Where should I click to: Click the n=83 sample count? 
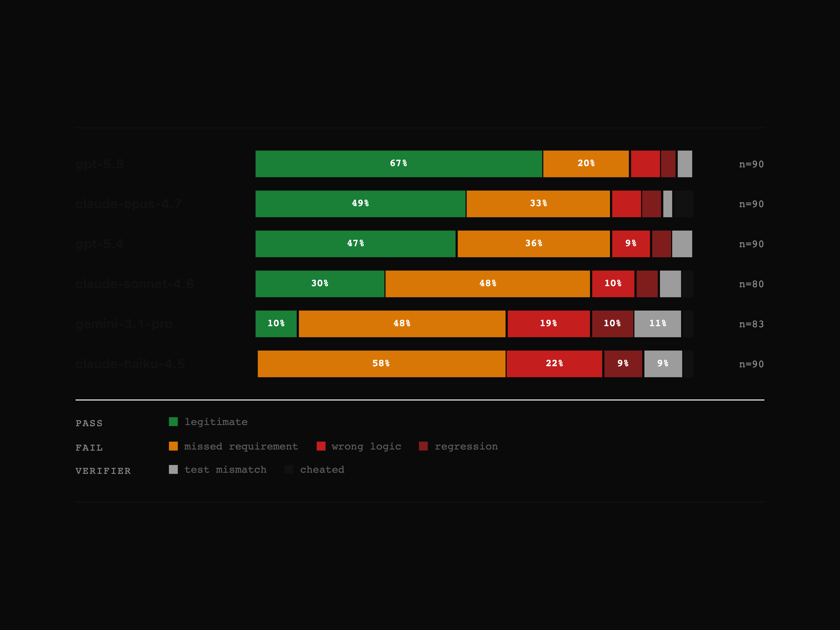(x=751, y=324)
